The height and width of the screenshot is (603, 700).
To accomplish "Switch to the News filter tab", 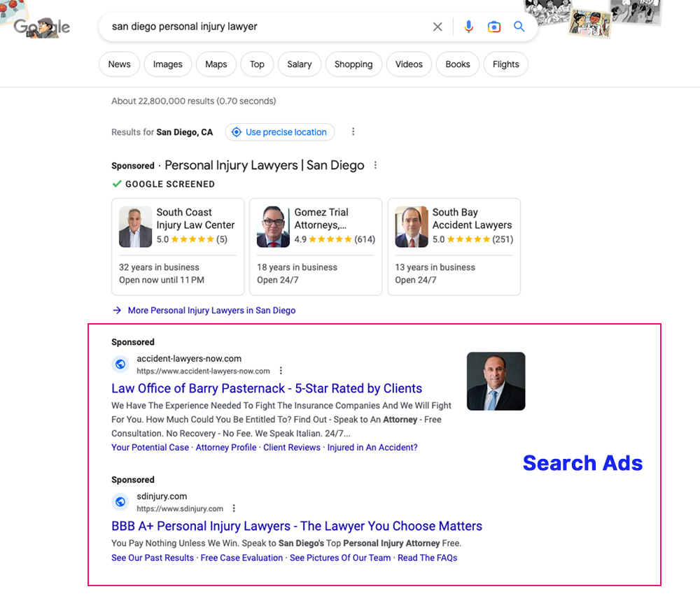I will pos(119,64).
